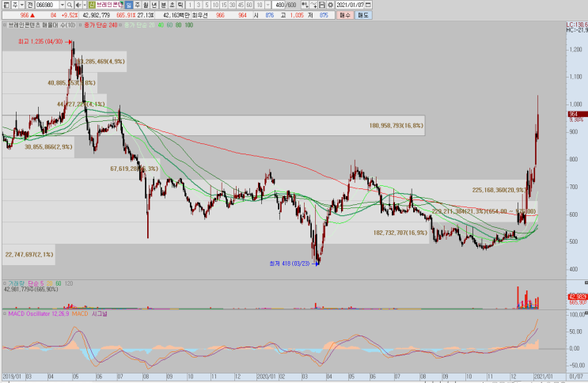Click the 30,855,866(2.9%) volume profile label
This screenshot has width=588, height=383.
(48, 147)
